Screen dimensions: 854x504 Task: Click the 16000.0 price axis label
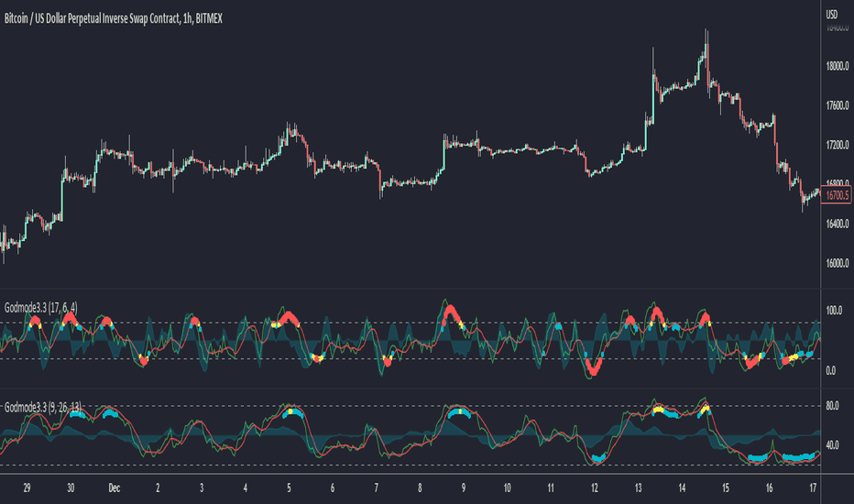[838, 263]
